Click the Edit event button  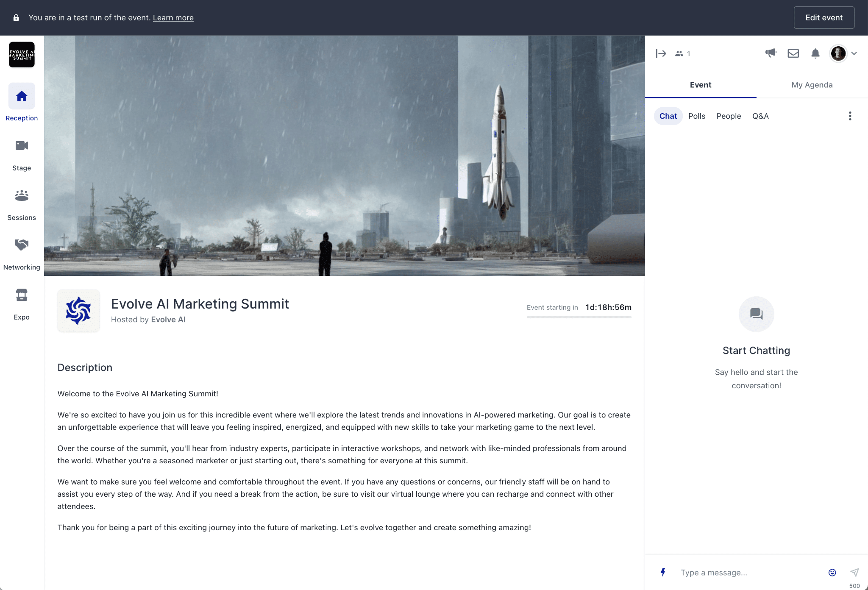click(x=823, y=18)
